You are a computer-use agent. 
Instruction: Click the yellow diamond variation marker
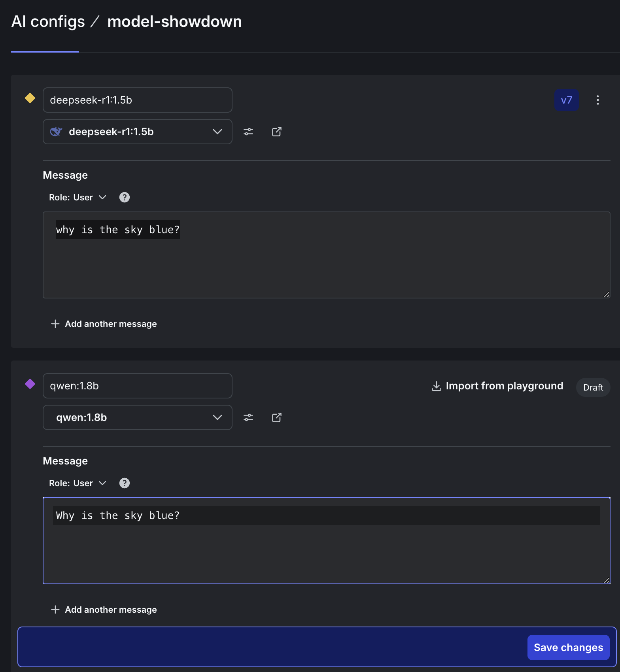pyautogui.click(x=30, y=98)
